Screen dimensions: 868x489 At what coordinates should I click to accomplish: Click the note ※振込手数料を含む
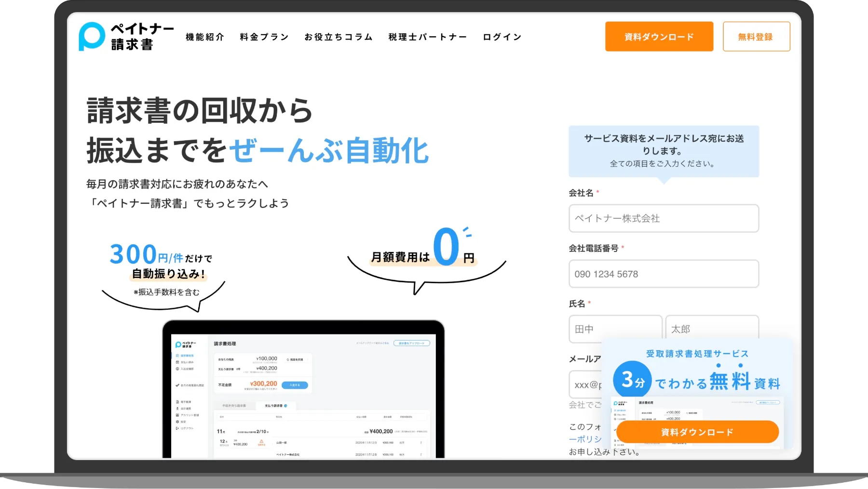pos(166,292)
